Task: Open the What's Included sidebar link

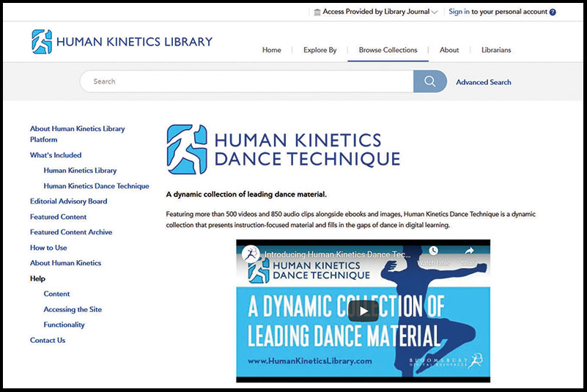Action: click(56, 155)
